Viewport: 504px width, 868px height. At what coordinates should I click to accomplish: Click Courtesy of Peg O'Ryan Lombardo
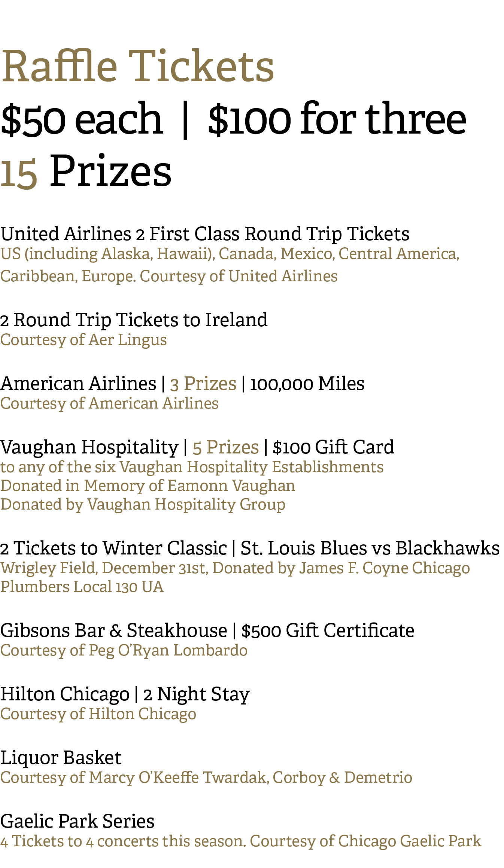124,651
